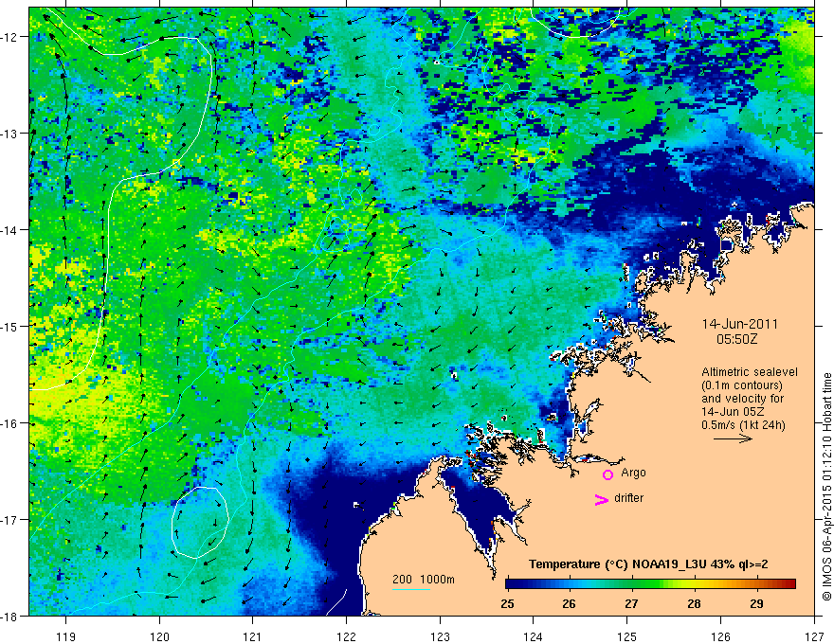Click the longitude axis label 125
The height and width of the screenshot is (644, 834).
627,636
